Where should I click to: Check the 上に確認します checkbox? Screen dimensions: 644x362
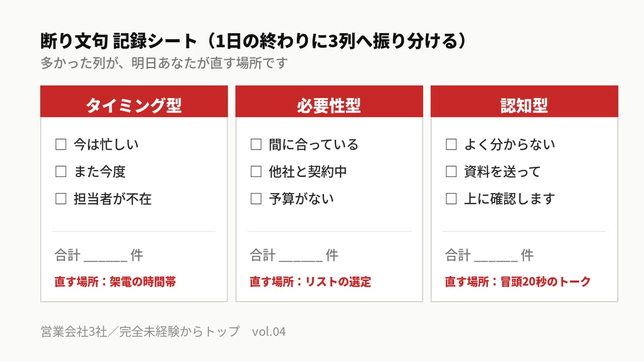[451, 199]
